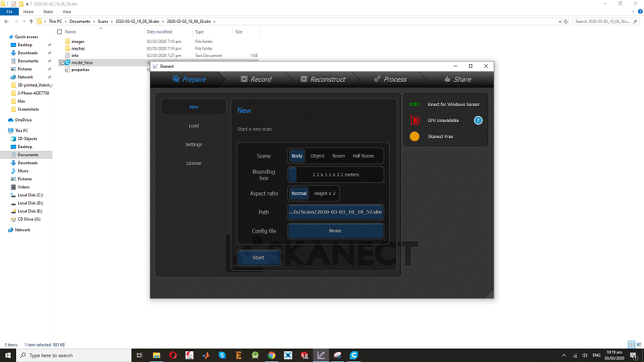
Task: Select New in Skanect's side menu
Action: (x=194, y=107)
